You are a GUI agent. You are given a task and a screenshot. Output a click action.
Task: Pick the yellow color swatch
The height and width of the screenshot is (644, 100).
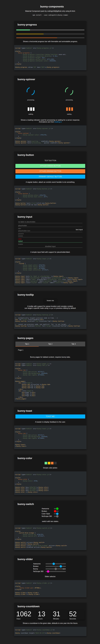point(49,463)
